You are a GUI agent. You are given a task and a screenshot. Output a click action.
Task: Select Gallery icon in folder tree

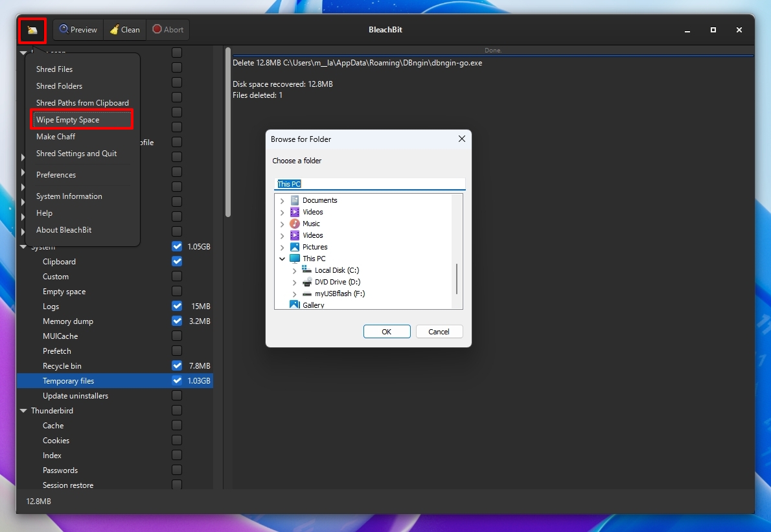point(295,305)
